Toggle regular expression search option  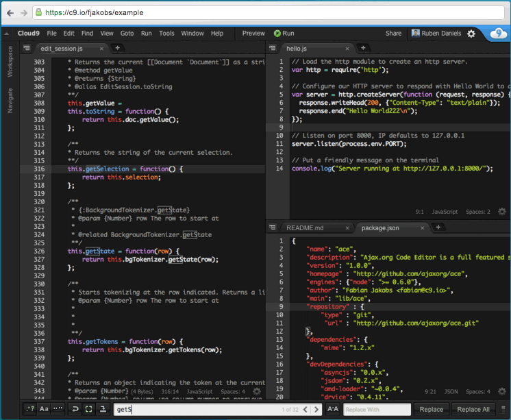coord(29,409)
